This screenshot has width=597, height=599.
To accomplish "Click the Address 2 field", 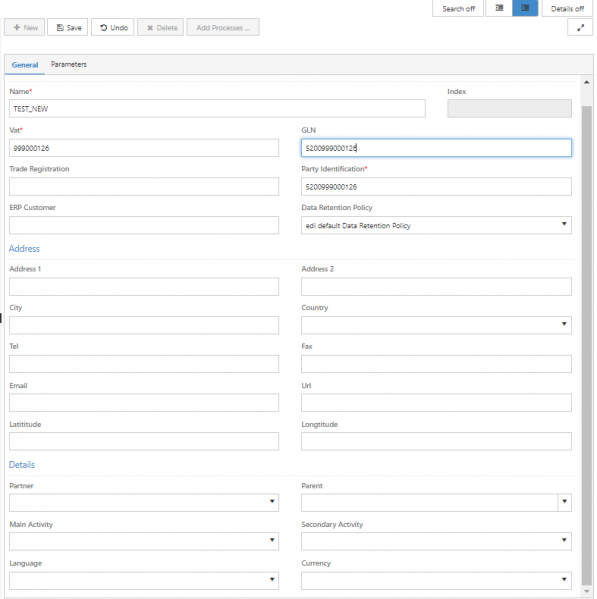I will 436,287.
